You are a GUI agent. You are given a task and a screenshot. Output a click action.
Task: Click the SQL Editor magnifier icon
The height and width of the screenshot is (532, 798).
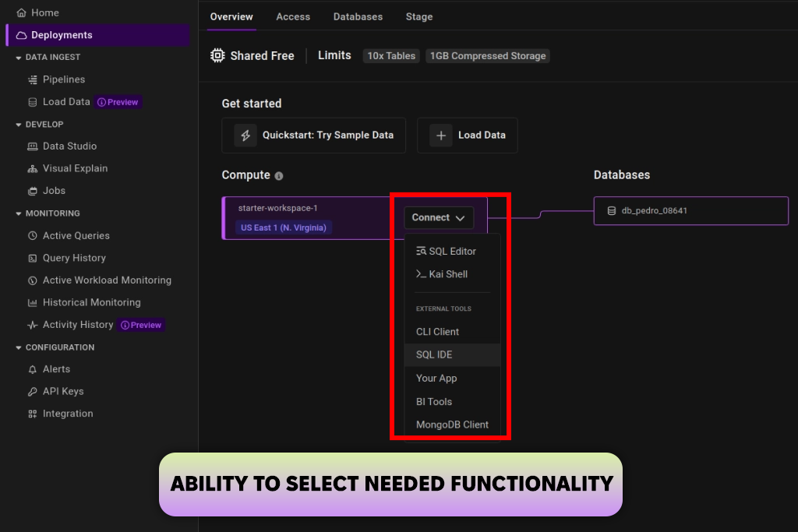coord(421,251)
